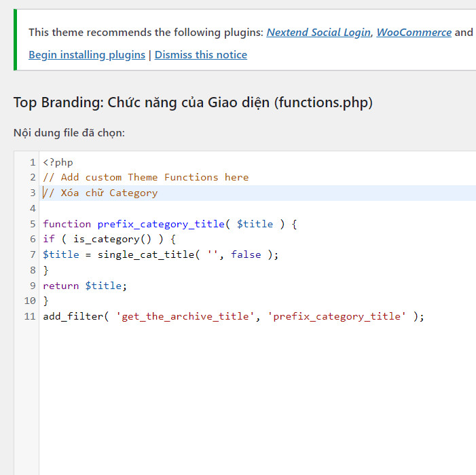
Task: Click label 'Nội dung file đã chọn:'
Action: pos(69,133)
